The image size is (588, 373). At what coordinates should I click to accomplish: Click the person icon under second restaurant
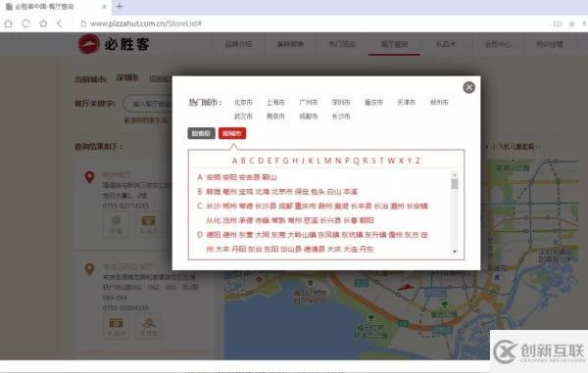tap(149, 326)
